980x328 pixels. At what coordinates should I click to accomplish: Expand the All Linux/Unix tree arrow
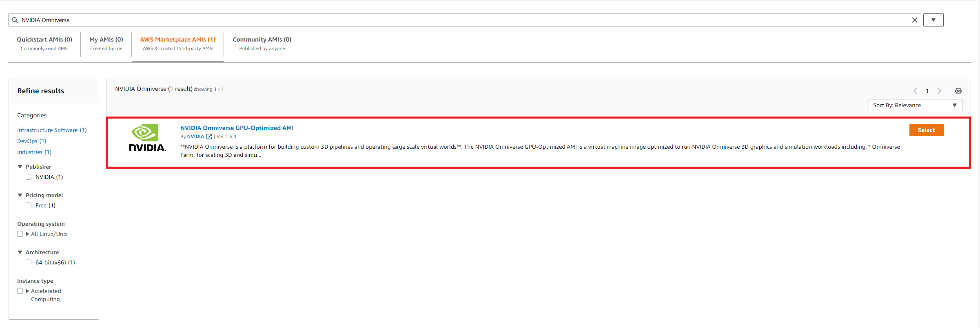tap(27, 234)
